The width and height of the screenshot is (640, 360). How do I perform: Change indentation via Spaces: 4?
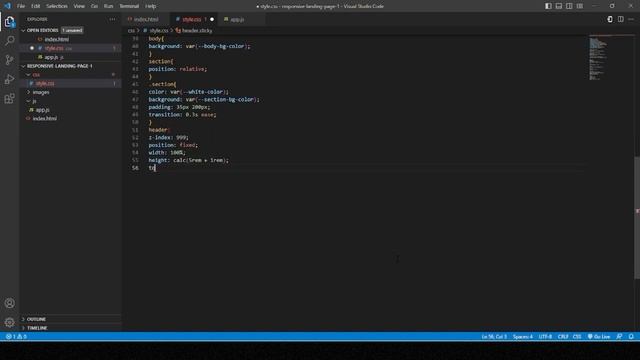pos(523,337)
